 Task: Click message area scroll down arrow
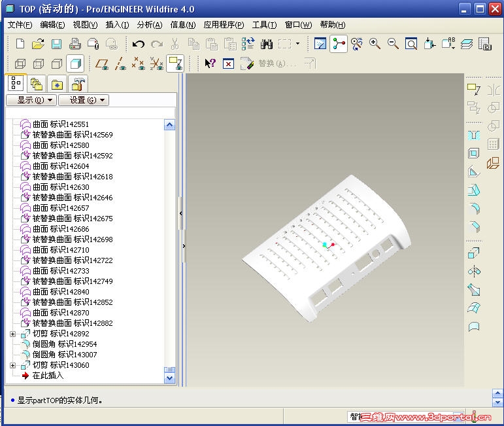497,402
